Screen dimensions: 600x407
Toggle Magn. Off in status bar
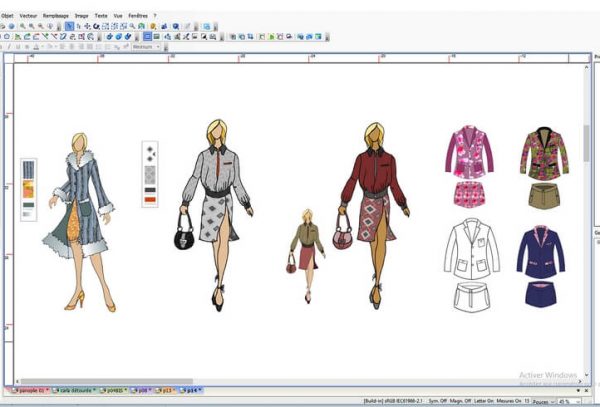(461, 401)
